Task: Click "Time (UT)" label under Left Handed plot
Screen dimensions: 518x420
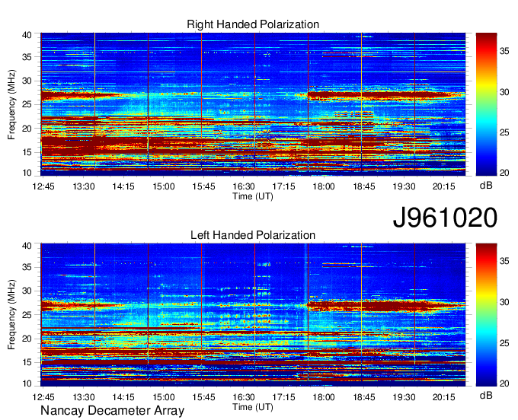Action: click(253, 407)
